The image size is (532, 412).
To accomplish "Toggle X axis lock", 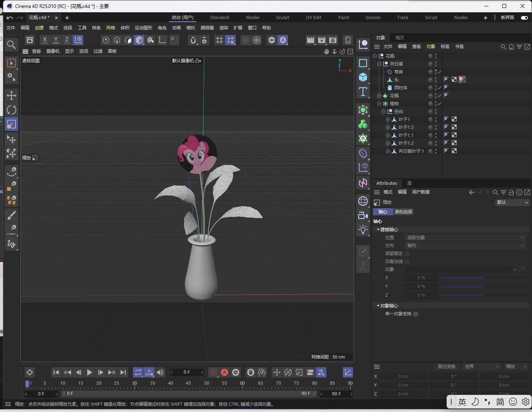I will click(45, 40).
